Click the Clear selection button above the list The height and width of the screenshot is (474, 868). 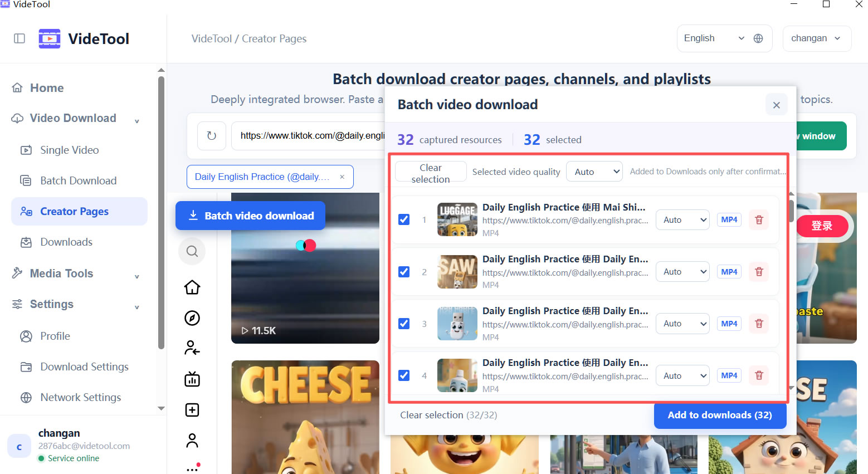tap(431, 172)
